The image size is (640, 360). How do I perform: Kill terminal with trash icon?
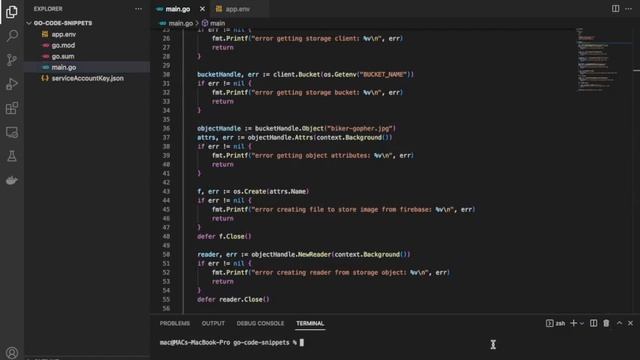pyautogui.click(x=606, y=323)
